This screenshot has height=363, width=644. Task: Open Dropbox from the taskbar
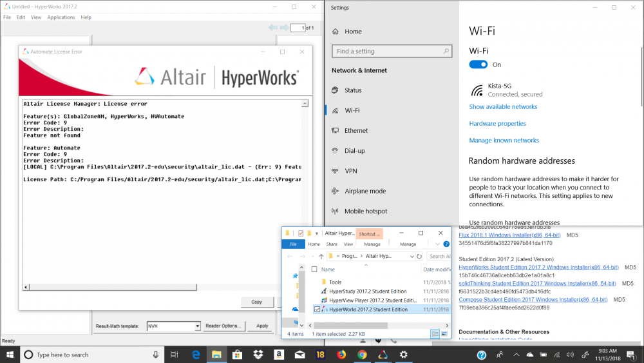point(258,355)
